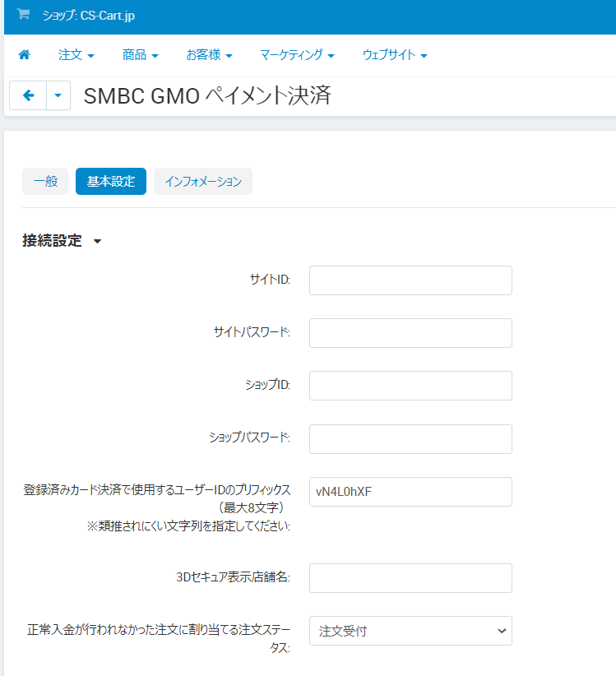Click the ショップID label
Screen dimensions: 616x676
(267, 385)
